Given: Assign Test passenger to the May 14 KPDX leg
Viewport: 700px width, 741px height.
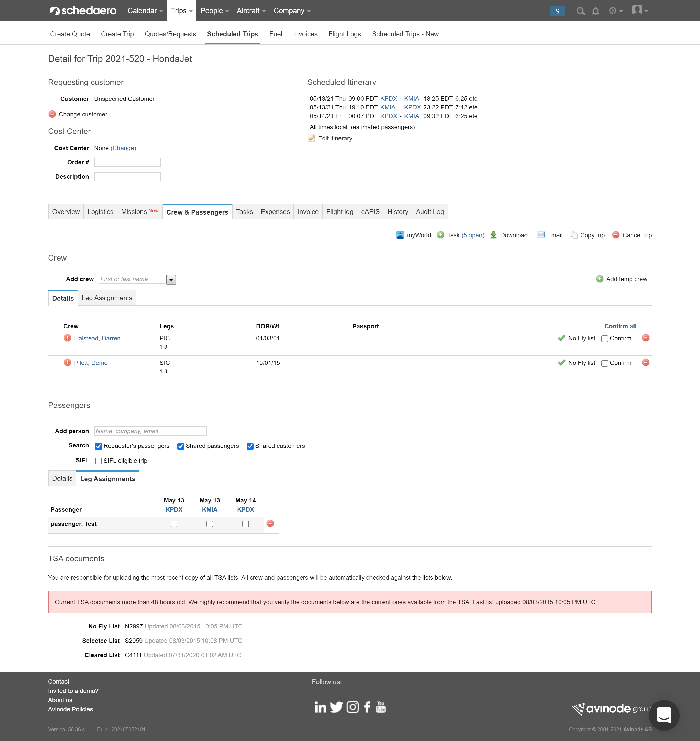Looking at the screenshot, I should [x=246, y=524].
